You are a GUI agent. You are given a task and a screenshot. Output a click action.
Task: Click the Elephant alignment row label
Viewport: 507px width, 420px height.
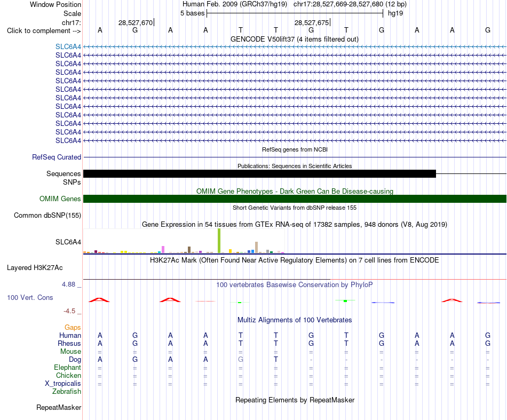click(x=68, y=368)
